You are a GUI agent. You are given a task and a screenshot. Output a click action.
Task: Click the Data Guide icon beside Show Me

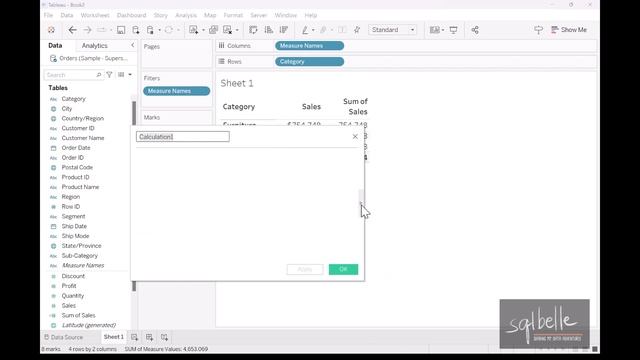538,30
